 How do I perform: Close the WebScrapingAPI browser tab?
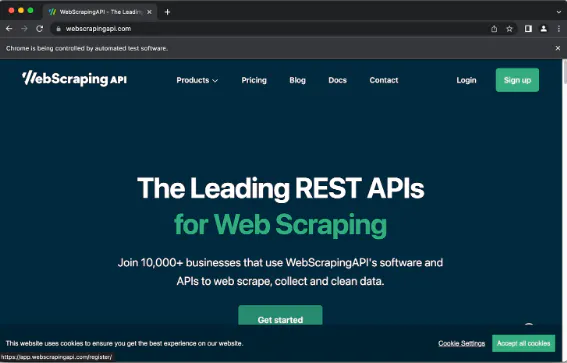click(149, 12)
